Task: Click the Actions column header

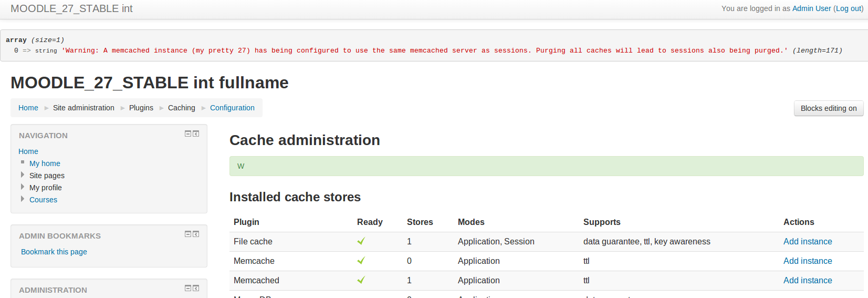Action: tap(799, 222)
